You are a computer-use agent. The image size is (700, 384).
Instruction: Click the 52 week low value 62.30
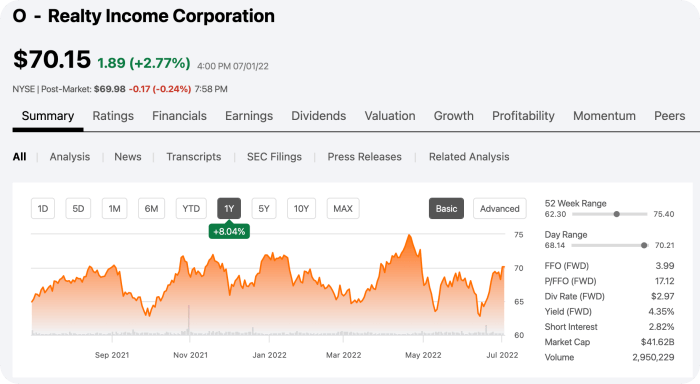point(555,214)
